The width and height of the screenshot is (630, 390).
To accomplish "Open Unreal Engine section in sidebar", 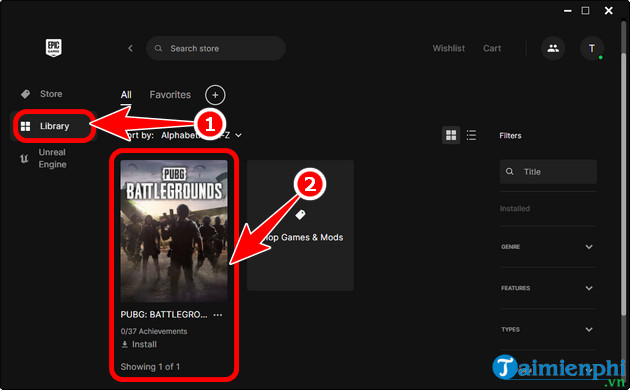I will 52,158.
